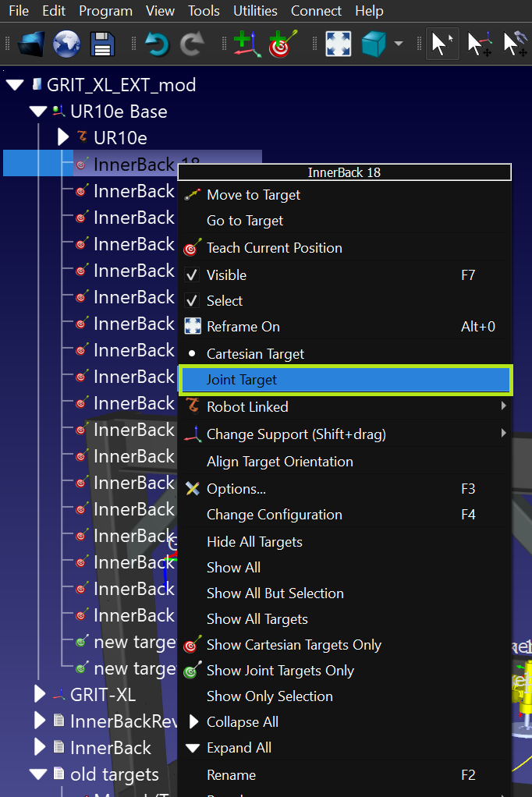Image resolution: width=532 pixels, height=797 pixels.
Task: Open the Robot Linked submenu
Action: pos(247,407)
